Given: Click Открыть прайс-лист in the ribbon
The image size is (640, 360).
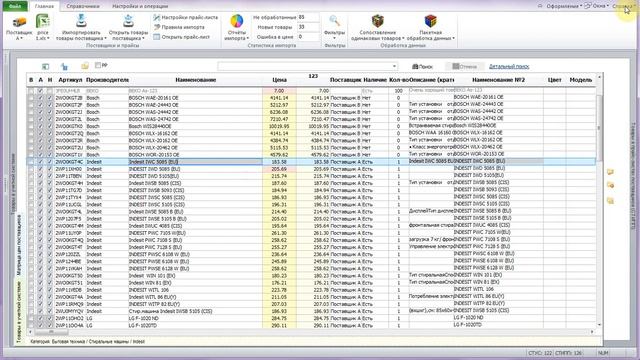Looking at the screenshot, I should (x=182, y=37).
